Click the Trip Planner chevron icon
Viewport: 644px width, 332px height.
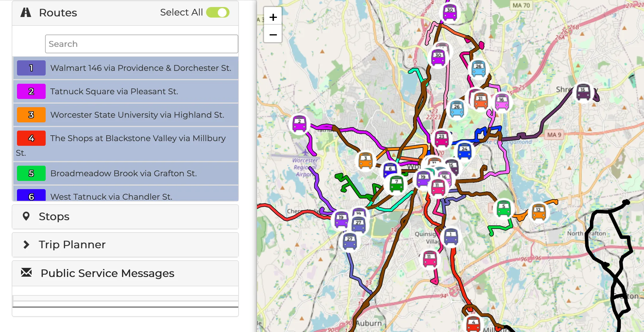(26, 244)
